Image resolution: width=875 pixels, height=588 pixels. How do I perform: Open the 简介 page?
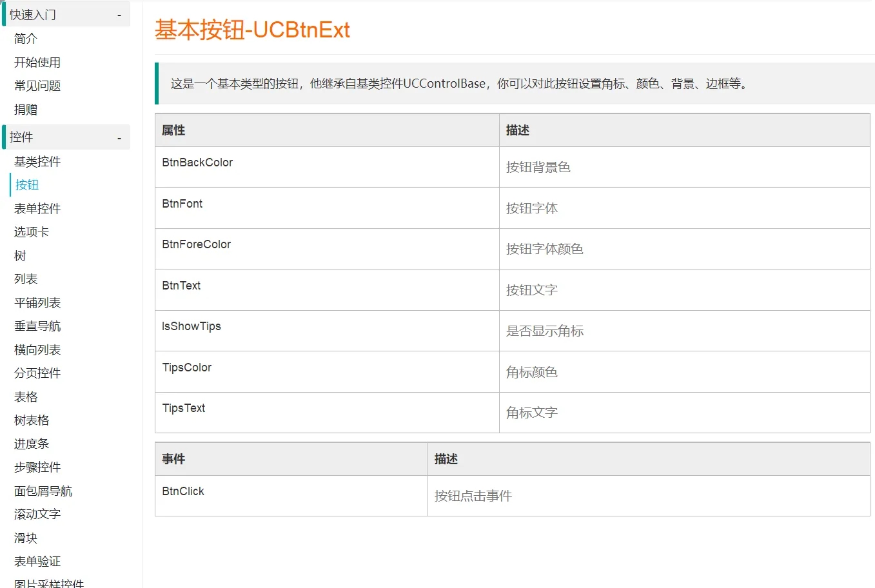(x=26, y=39)
